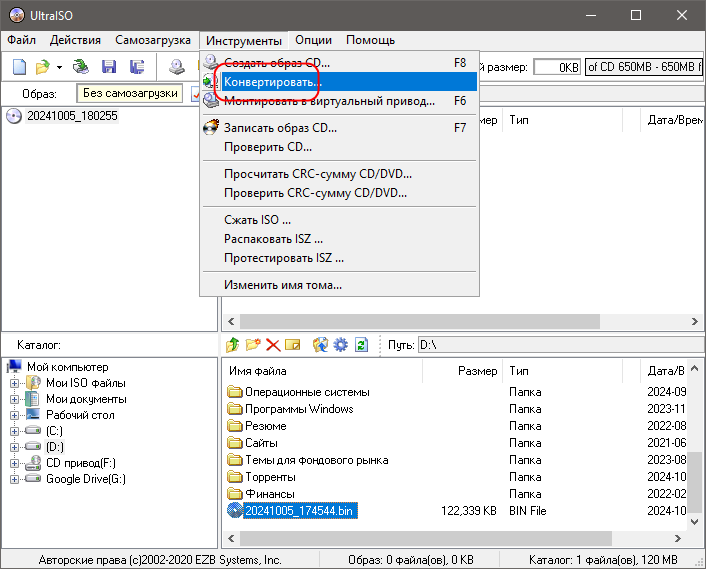Click the Save As multi-floppy icon

coord(137,67)
